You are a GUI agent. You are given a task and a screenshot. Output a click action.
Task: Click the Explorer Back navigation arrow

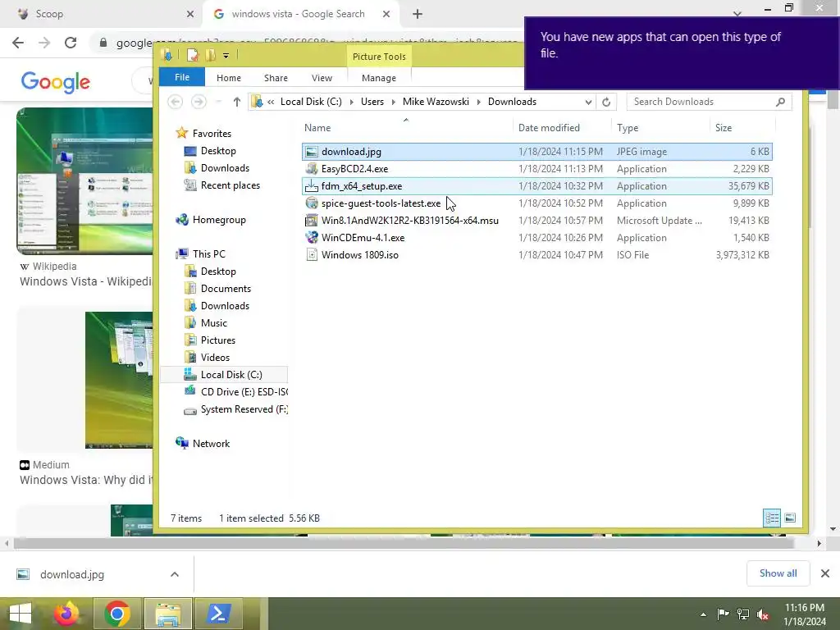(176, 101)
